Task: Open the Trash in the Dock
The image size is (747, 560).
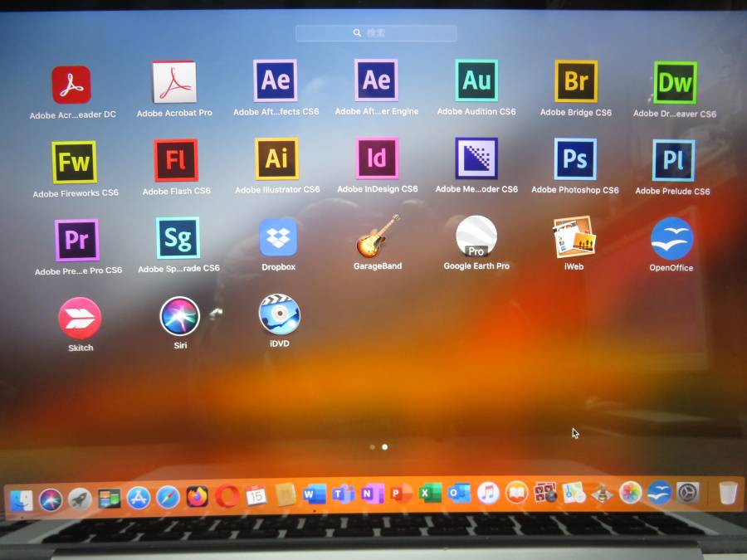Action: coord(727,493)
